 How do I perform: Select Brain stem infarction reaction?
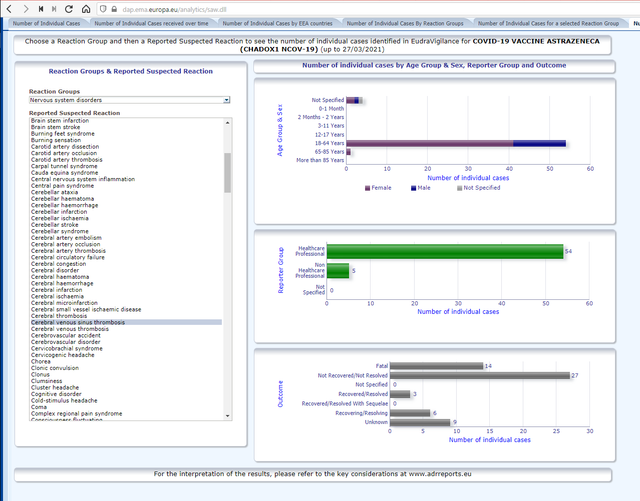[x=60, y=120]
